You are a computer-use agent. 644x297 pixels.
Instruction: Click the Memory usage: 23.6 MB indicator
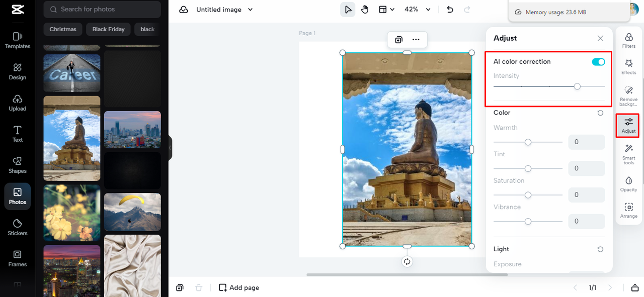point(550,12)
